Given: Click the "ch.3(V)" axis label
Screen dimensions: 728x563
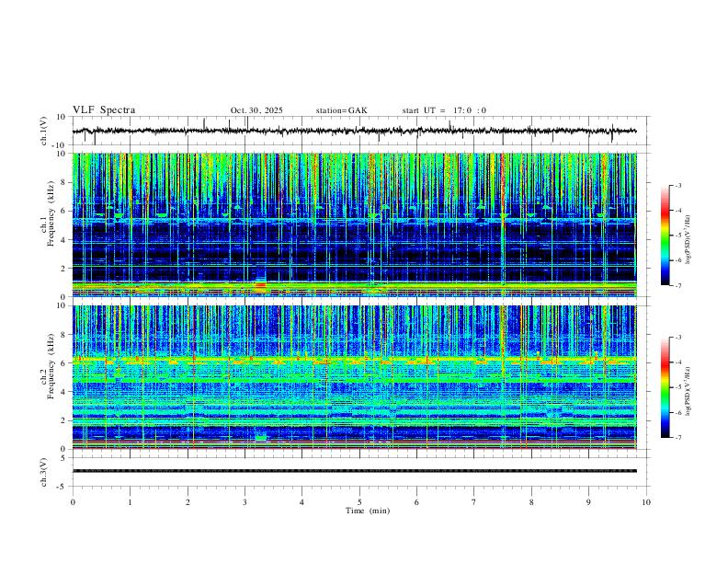Looking at the screenshot, I should 44,472.
